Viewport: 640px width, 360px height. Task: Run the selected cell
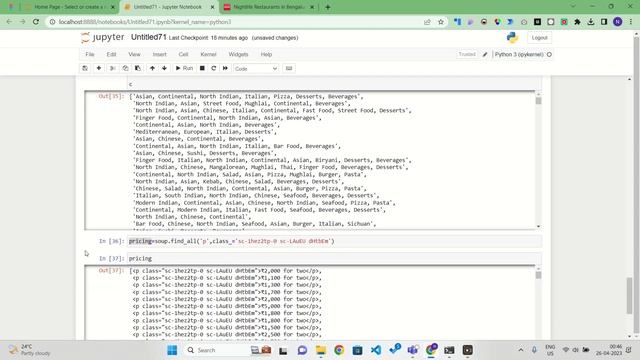click(x=184, y=68)
